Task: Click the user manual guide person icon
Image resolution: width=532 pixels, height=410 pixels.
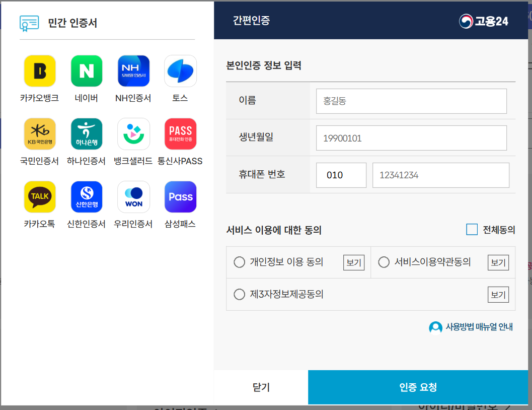Action: [x=435, y=327]
